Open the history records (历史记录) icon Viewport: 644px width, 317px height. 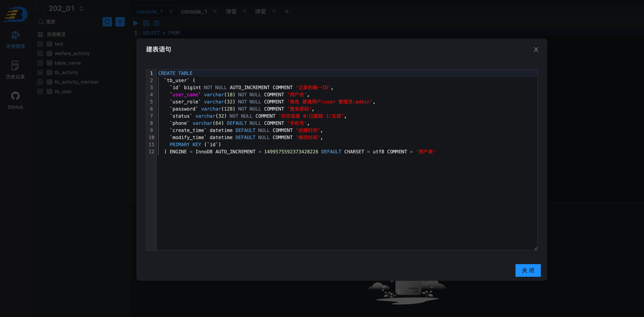tap(15, 70)
